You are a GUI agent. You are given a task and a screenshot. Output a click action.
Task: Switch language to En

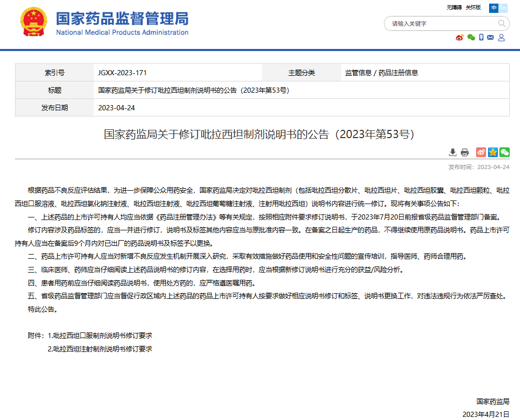[x=503, y=7]
